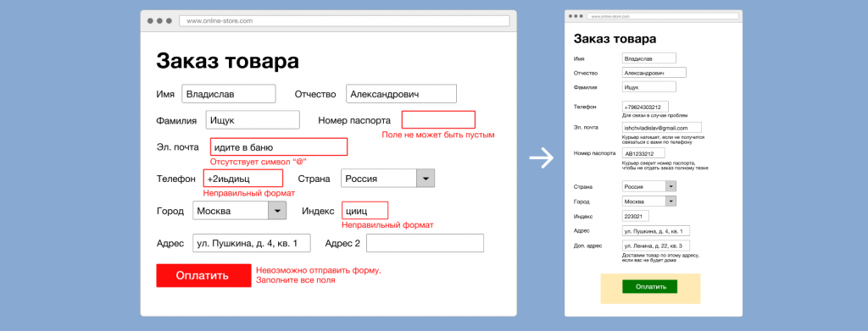Click "Неправильный формат" under the Индекс field
This screenshot has height=331, width=868.
click(x=387, y=225)
